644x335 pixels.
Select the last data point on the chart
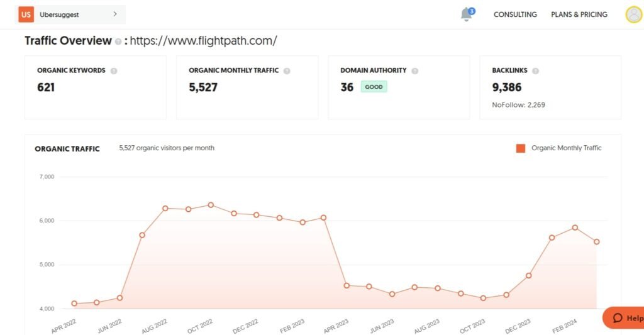[x=596, y=242]
